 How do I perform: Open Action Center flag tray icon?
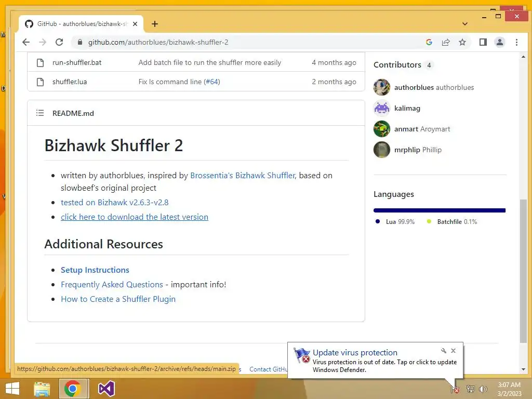tap(455, 389)
